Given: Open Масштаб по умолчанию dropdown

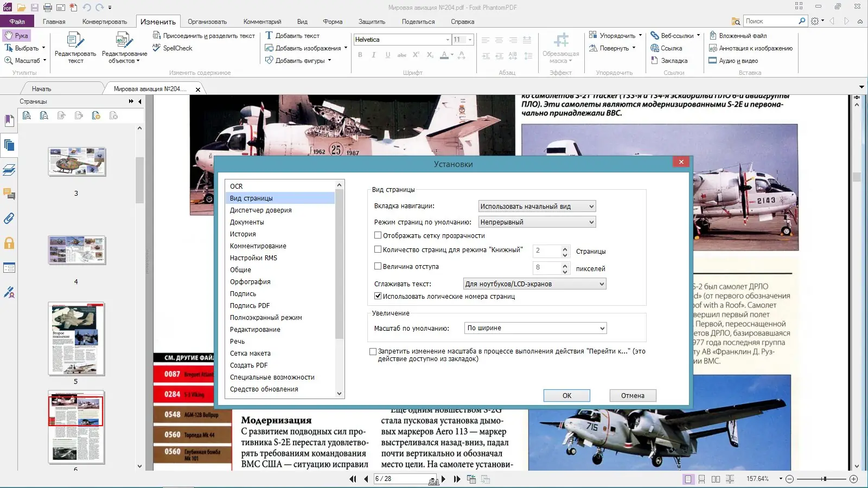Looking at the screenshot, I should (536, 328).
